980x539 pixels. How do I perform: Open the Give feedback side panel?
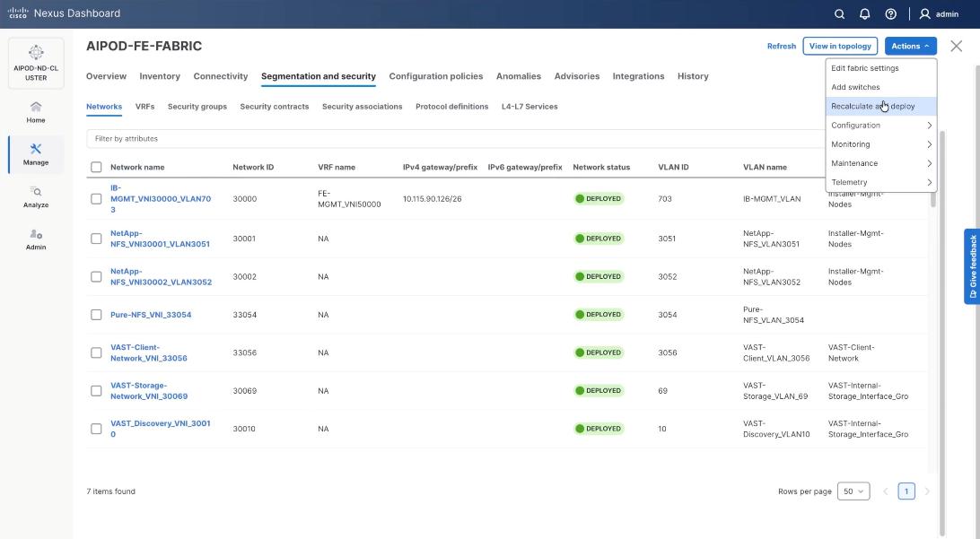point(971,266)
